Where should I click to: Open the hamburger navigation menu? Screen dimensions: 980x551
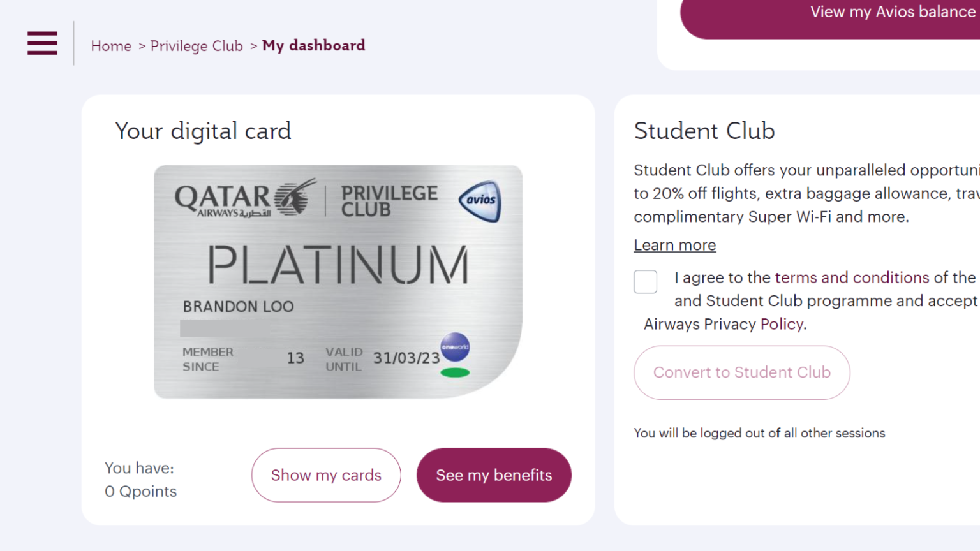point(42,43)
